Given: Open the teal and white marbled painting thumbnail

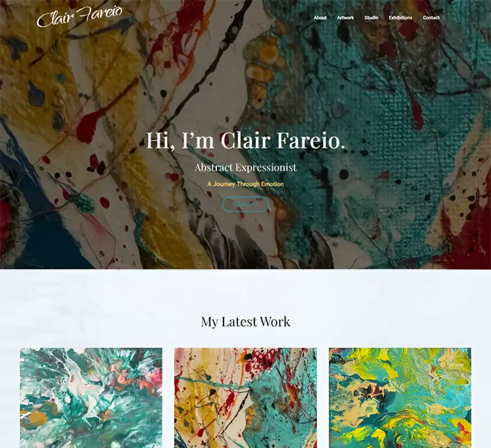Looking at the screenshot, I should click(x=91, y=398).
